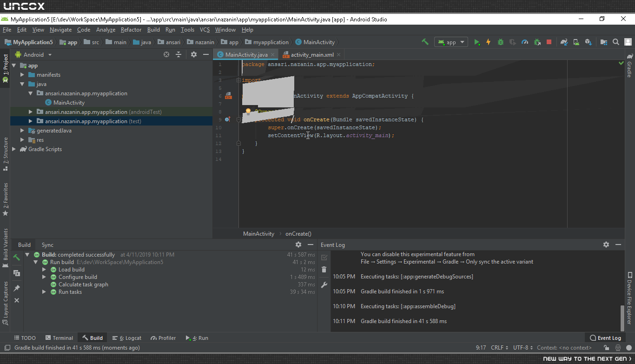The height and width of the screenshot is (364, 635).
Task: Change the UTF-8 file encoding in status bar
Action: click(x=523, y=348)
